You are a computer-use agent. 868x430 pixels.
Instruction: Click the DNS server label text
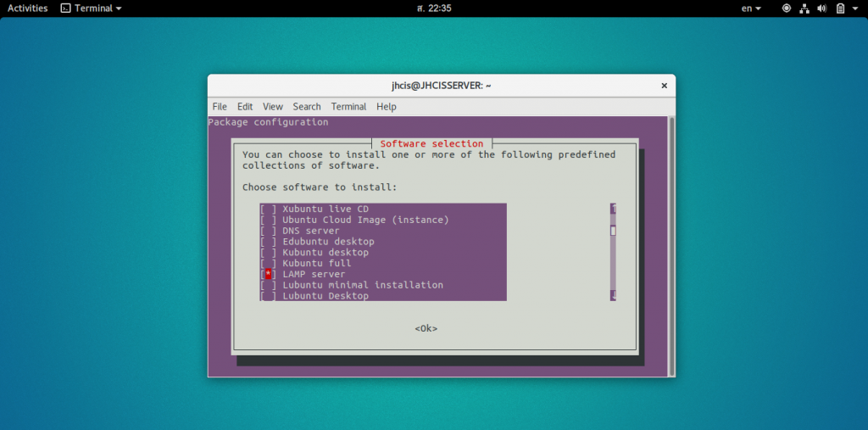(311, 231)
